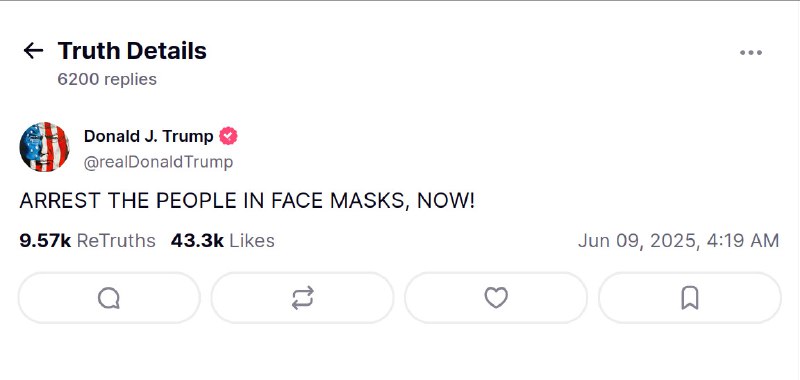800x380 pixels.
Task: View the 9.57k ReTruths list
Action: [87, 240]
